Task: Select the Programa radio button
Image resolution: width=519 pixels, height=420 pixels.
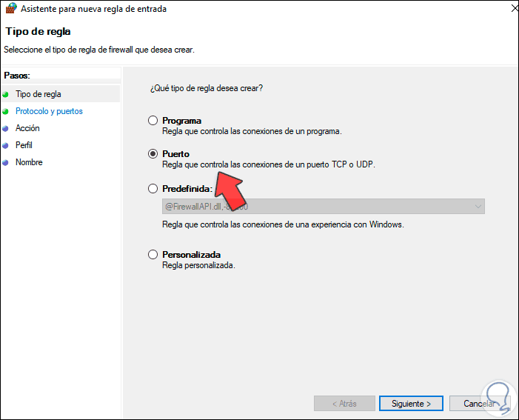Action: (x=153, y=121)
